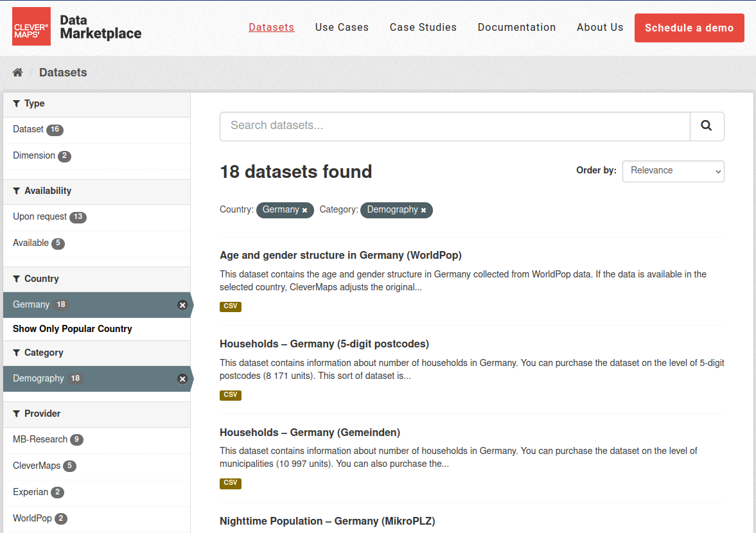
Task: Filter by MB-Research provider
Action: [40, 440]
